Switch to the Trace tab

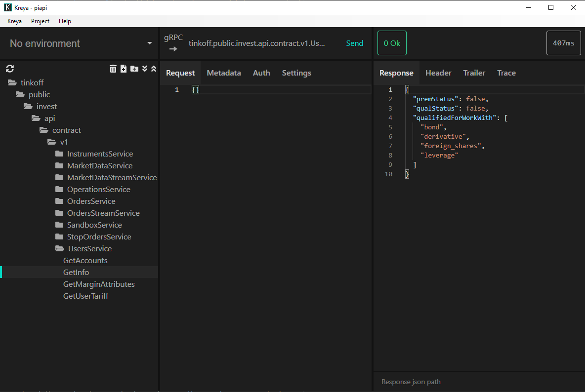[506, 73]
